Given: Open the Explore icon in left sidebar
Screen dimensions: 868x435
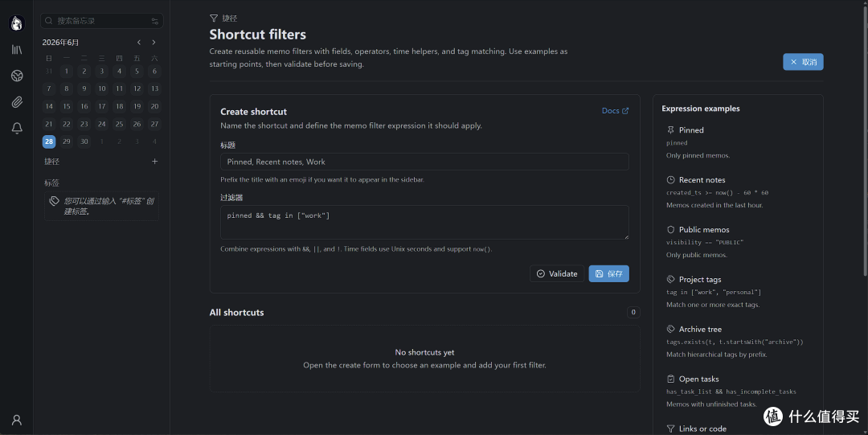Looking at the screenshot, I should pyautogui.click(x=17, y=76).
